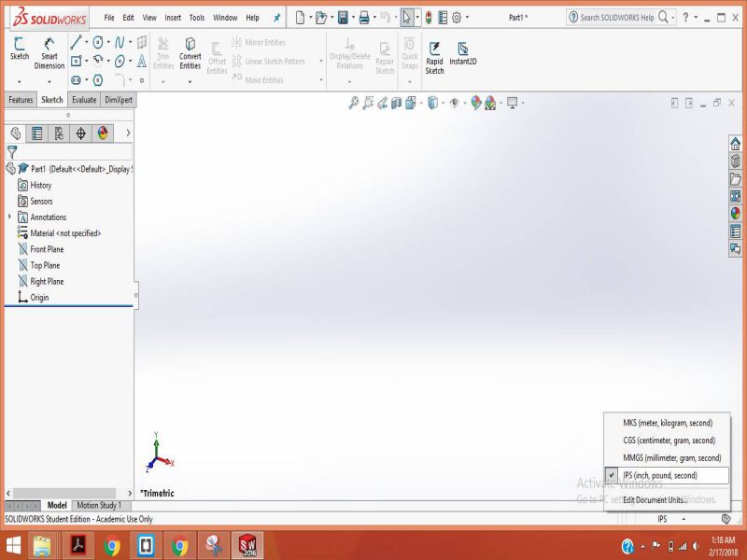Image resolution: width=747 pixels, height=560 pixels.
Task: Choose MMGS (millimeter, gram, second) units
Action: tap(668, 458)
